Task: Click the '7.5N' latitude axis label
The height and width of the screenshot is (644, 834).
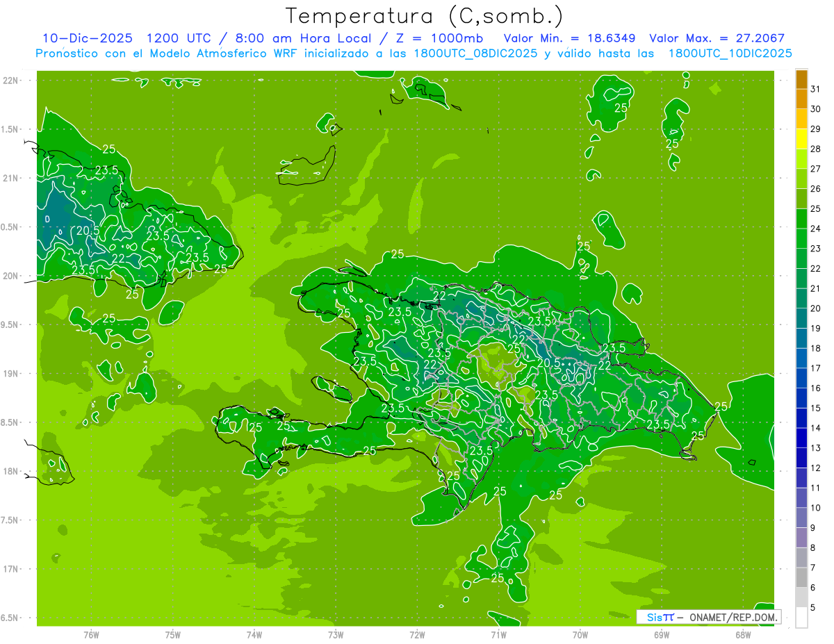Action: [10, 520]
